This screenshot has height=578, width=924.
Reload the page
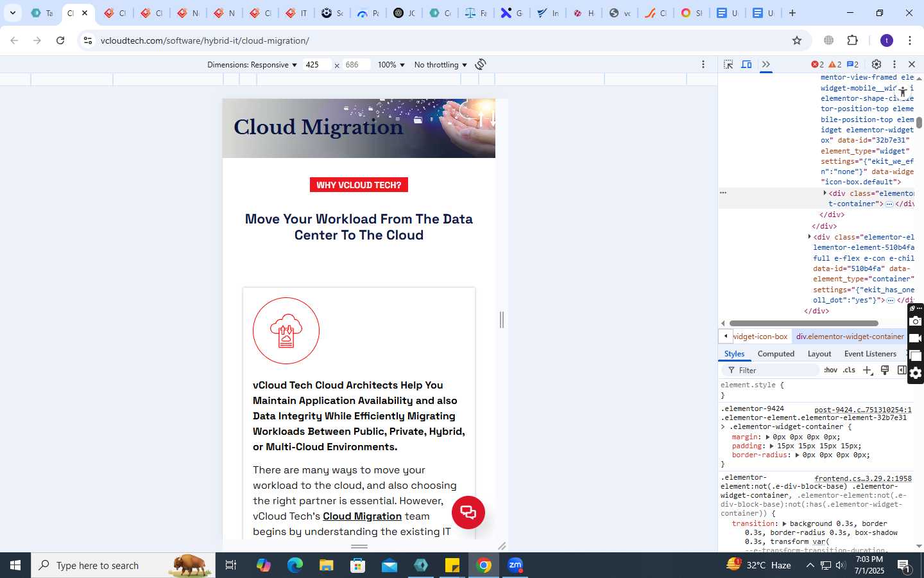click(x=60, y=40)
